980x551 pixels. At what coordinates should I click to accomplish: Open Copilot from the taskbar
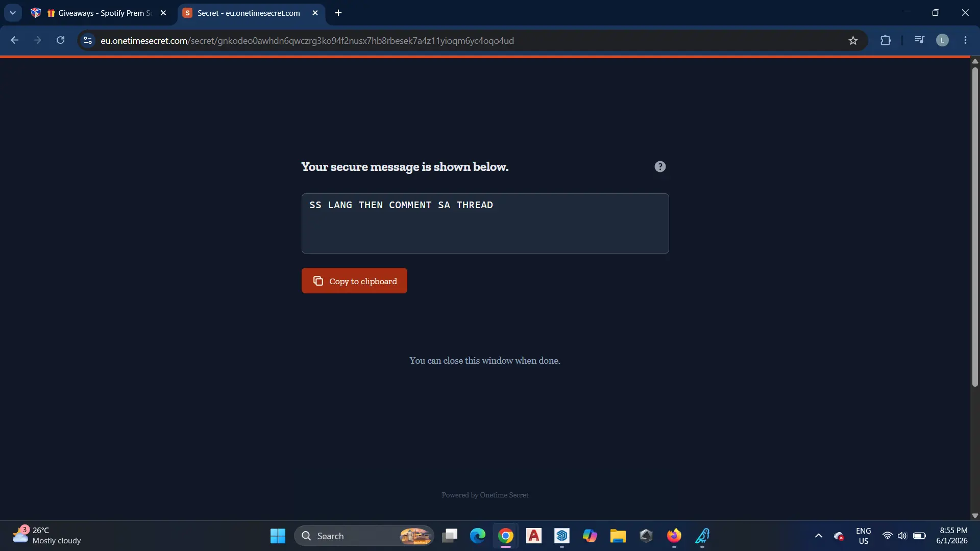(x=590, y=536)
